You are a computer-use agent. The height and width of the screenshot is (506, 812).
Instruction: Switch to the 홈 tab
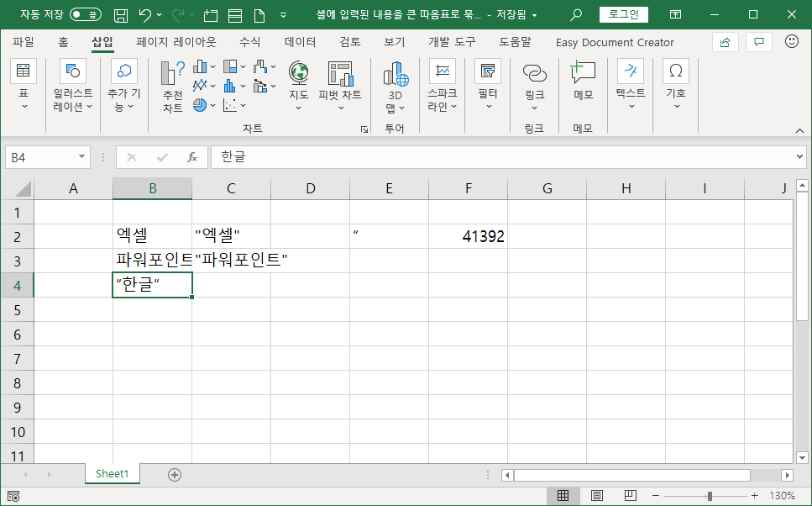click(63, 42)
